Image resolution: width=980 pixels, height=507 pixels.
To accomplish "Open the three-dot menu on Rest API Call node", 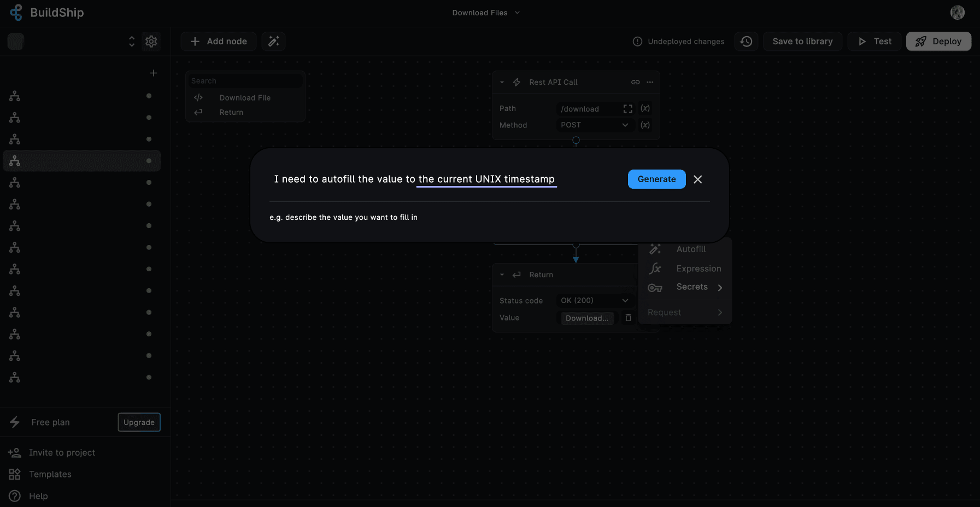I will tap(649, 81).
